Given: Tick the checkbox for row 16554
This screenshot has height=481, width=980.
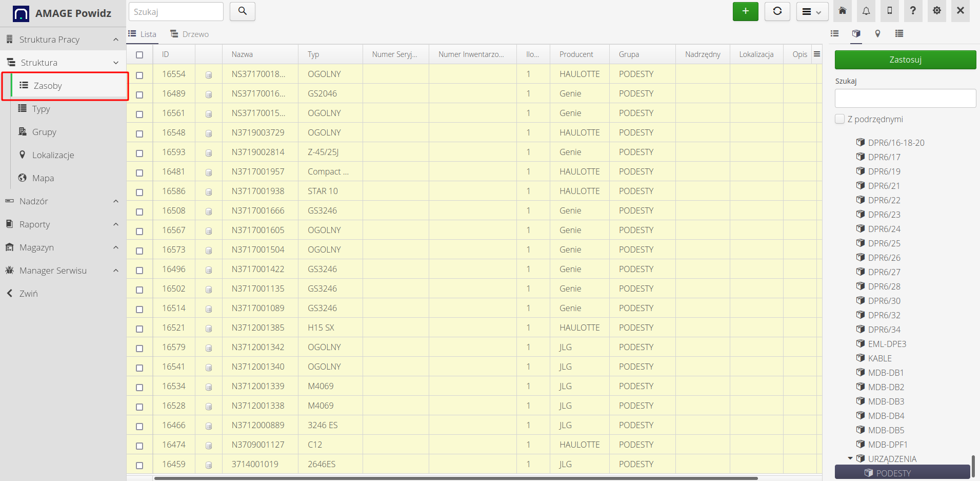Looking at the screenshot, I should click(139, 75).
